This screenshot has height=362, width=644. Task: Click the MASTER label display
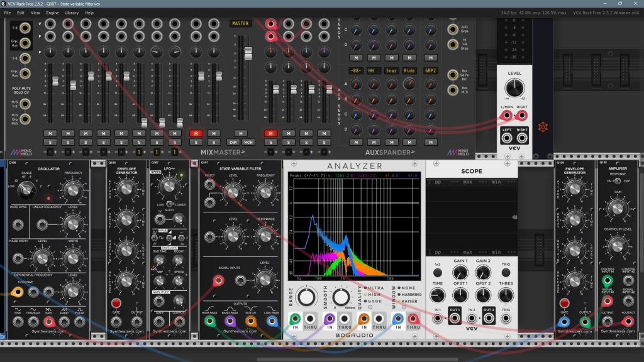pos(240,23)
